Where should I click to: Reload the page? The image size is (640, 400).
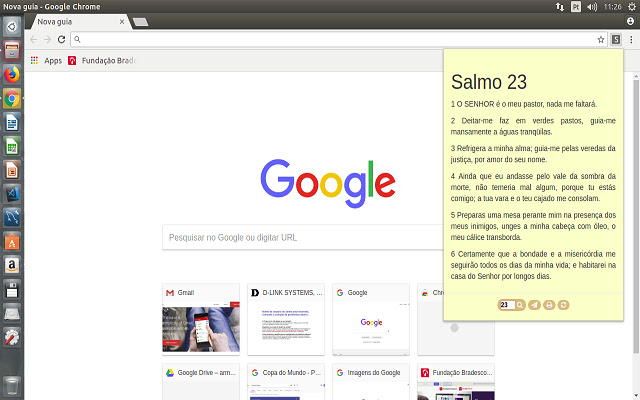pyautogui.click(x=61, y=40)
